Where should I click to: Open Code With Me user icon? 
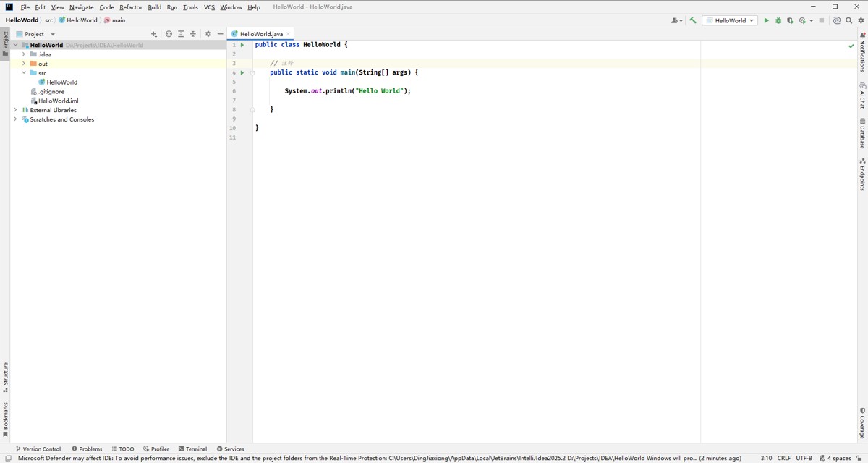click(x=676, y=20)
